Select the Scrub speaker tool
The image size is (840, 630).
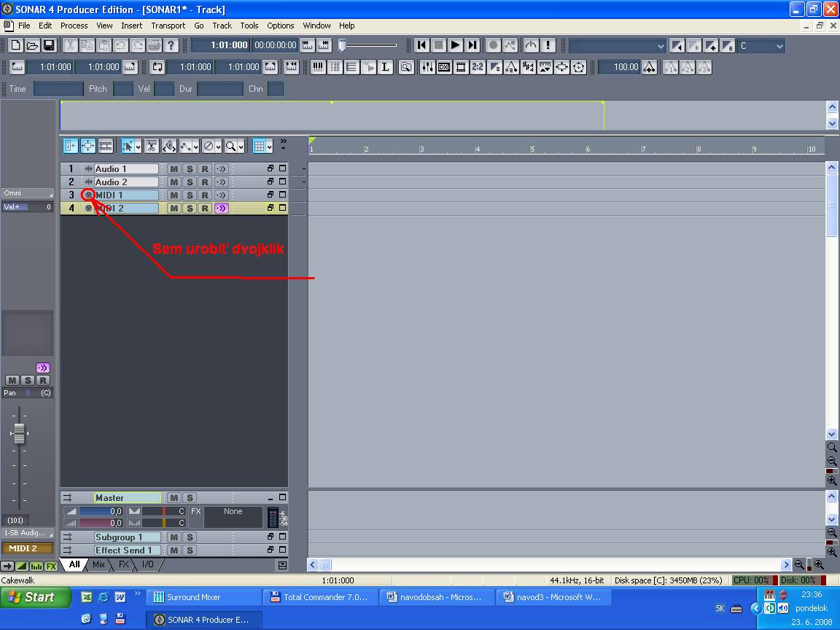pos(168,146)
